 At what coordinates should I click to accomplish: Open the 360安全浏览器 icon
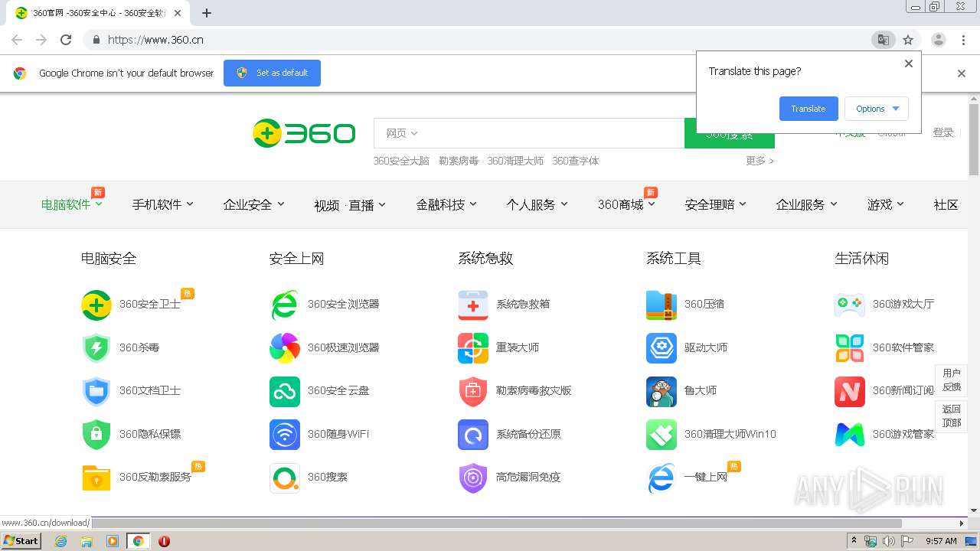tap(285, 305)
